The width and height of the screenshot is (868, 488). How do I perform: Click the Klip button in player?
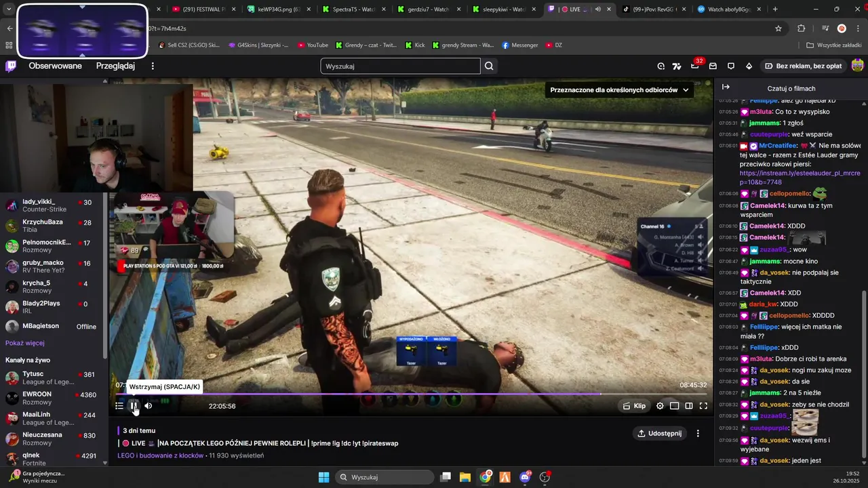(634, 406)
